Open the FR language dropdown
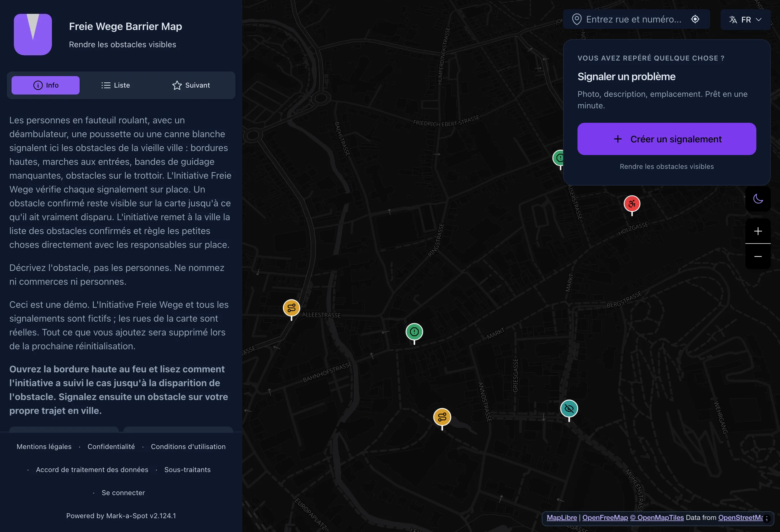Screen dimensions: 780x532 point(745,20)
